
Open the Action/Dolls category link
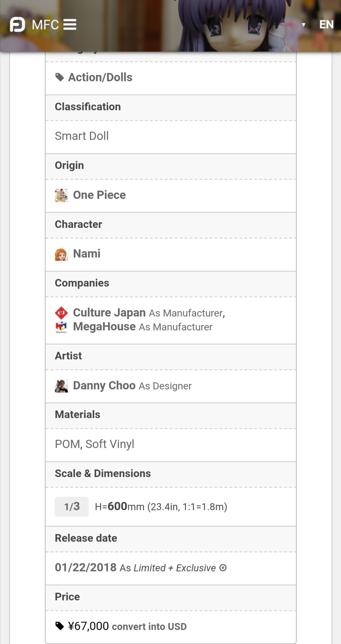point(100,77)
